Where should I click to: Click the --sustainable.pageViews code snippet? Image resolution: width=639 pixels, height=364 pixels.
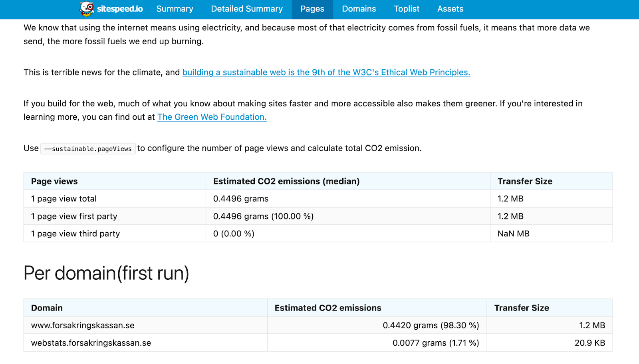coord(88,148)
